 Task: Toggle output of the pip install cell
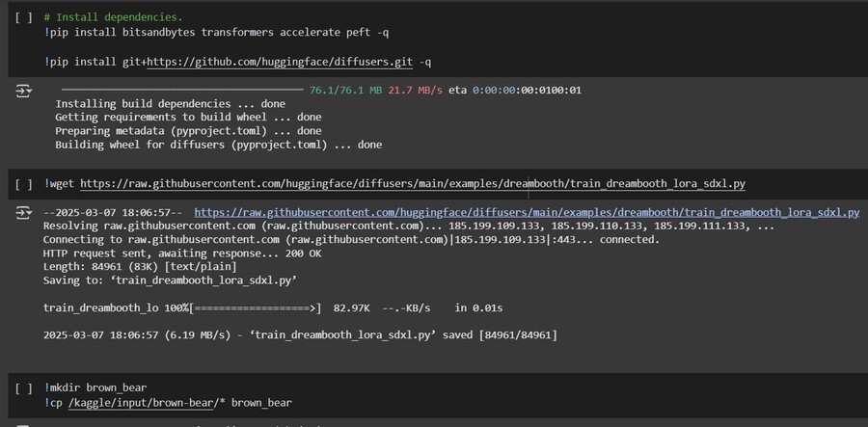(x=24, y=92)
